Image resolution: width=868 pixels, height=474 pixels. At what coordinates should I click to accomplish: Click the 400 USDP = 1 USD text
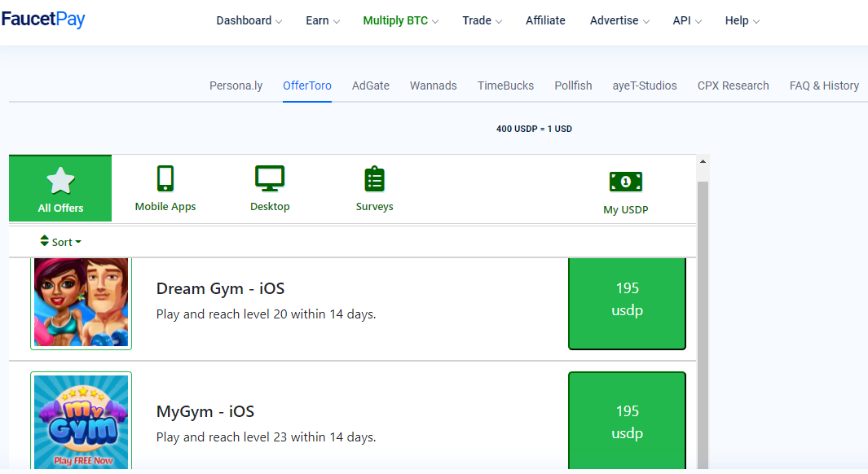click(534, 129)
